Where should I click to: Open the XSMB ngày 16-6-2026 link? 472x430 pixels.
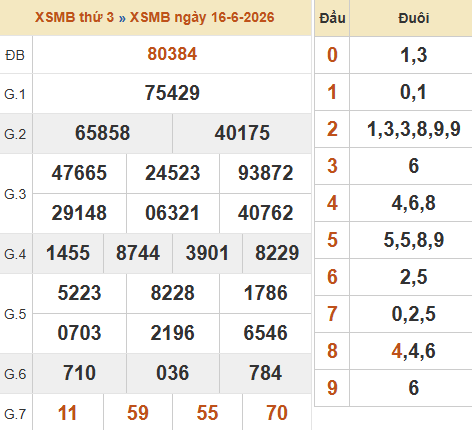pos(202,17)
